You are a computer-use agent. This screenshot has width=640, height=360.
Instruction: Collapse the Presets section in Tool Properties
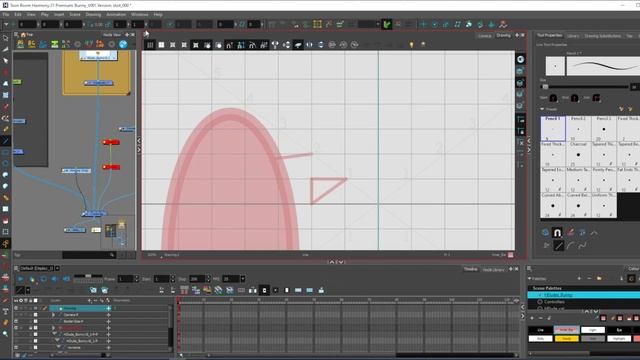click(x=542, y=109)
